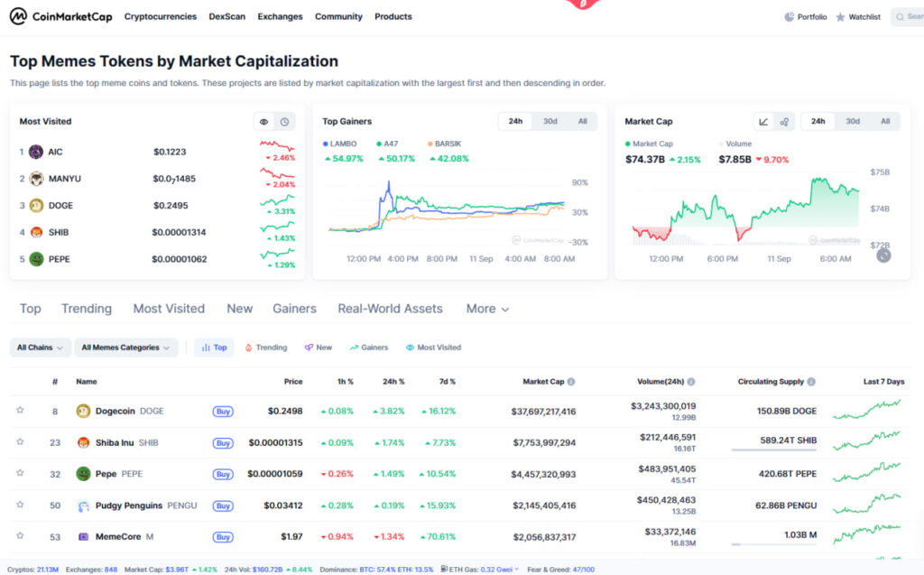Click the Most Visited eye filter chip

(433, 348)
